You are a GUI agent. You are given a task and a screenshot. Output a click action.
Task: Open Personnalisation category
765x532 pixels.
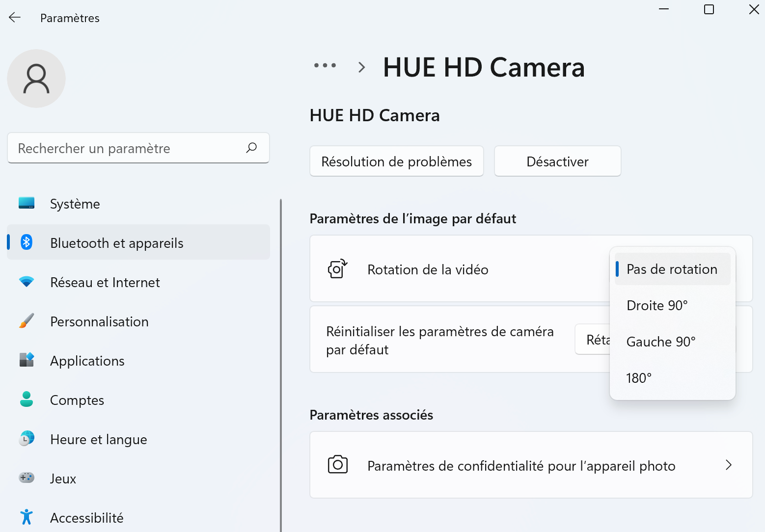pyautogui.click(x=138, y=321)
